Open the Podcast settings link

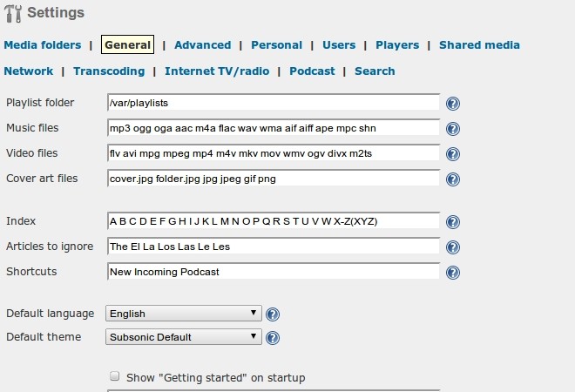click(x=312, y=71)
